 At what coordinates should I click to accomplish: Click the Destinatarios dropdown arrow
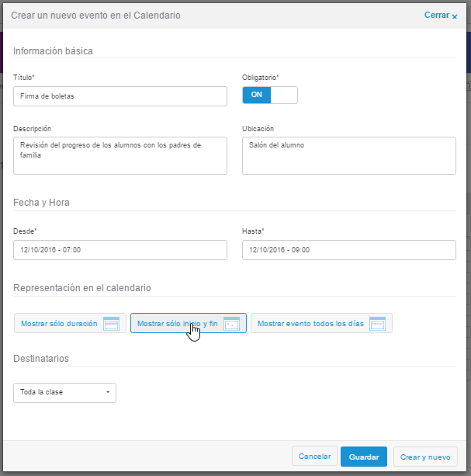[x=107, y=393]
